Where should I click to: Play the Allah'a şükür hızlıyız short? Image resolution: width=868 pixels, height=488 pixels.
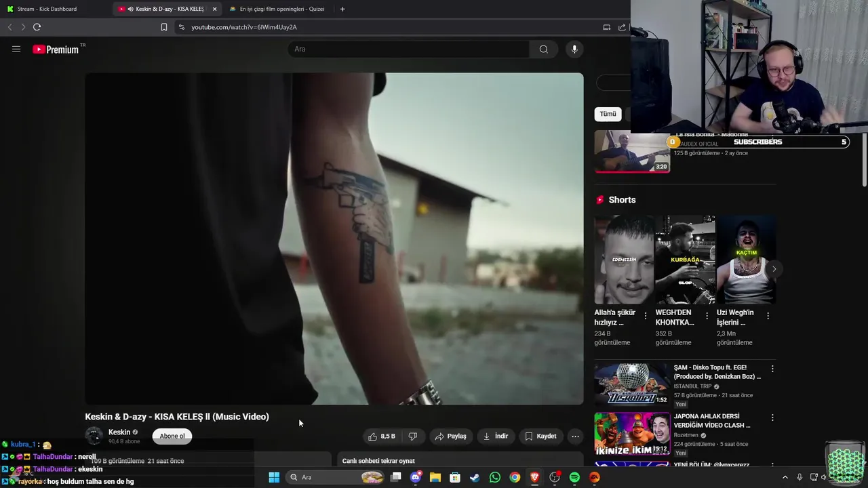coord(624,260)
